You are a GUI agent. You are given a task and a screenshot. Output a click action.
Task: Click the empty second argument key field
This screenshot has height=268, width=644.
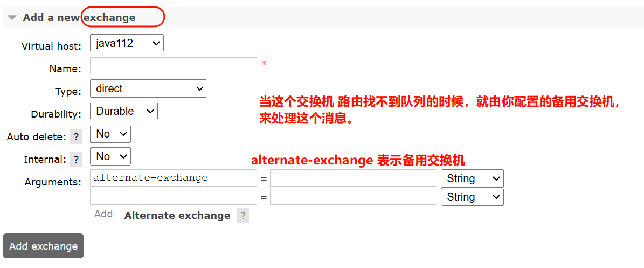173,196
